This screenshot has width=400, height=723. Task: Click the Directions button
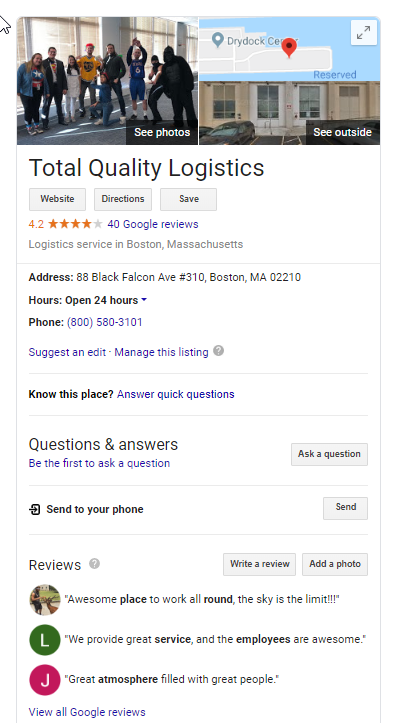(x=123, y=199)
